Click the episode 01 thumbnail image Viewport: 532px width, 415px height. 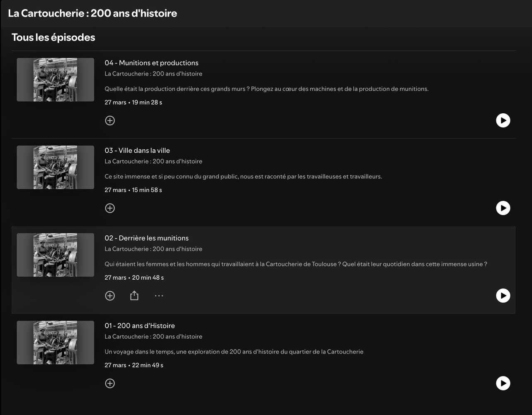[56, 342]
